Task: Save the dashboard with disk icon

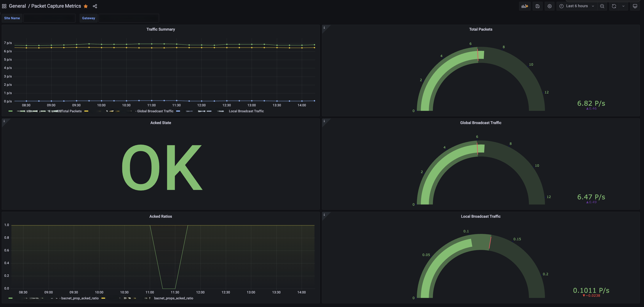Action: click(x=538, y=6)
